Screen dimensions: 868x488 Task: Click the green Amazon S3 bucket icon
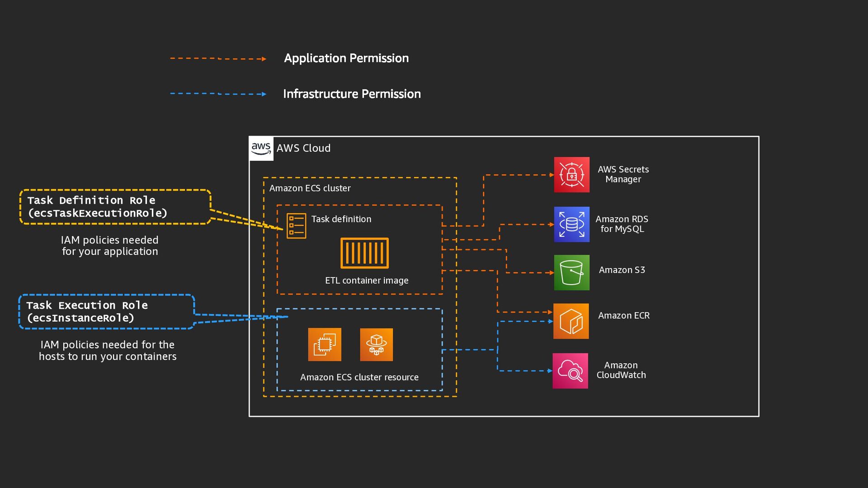coord(571,272)
